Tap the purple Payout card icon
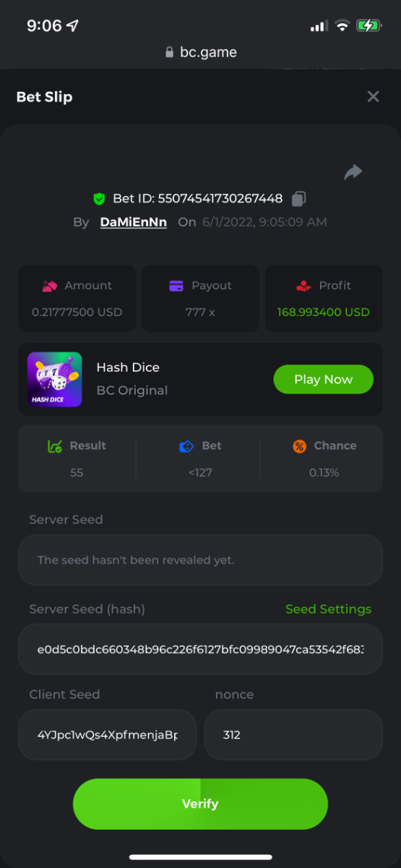Viewport: 401px width, 868px height. pos(176,286)
